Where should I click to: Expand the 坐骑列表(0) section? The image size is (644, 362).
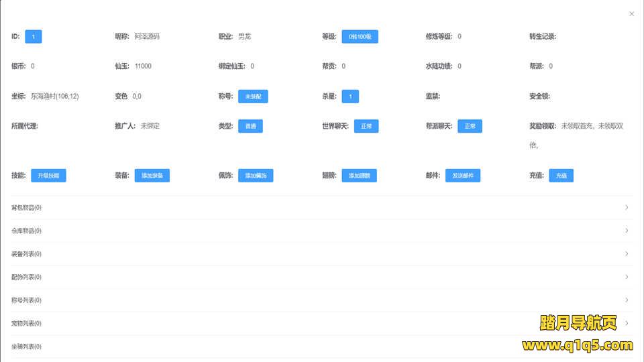click(27, 347)
